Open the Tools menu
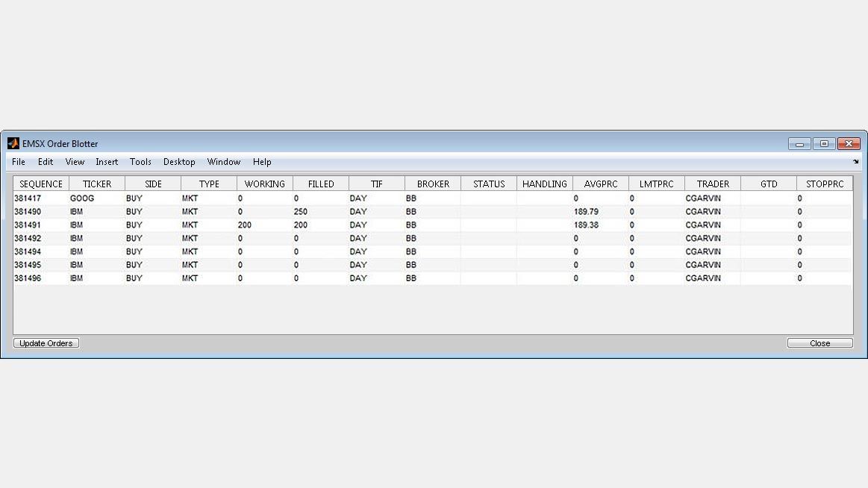The height and width of the screenshot is (488, 868). click(140, 162)
